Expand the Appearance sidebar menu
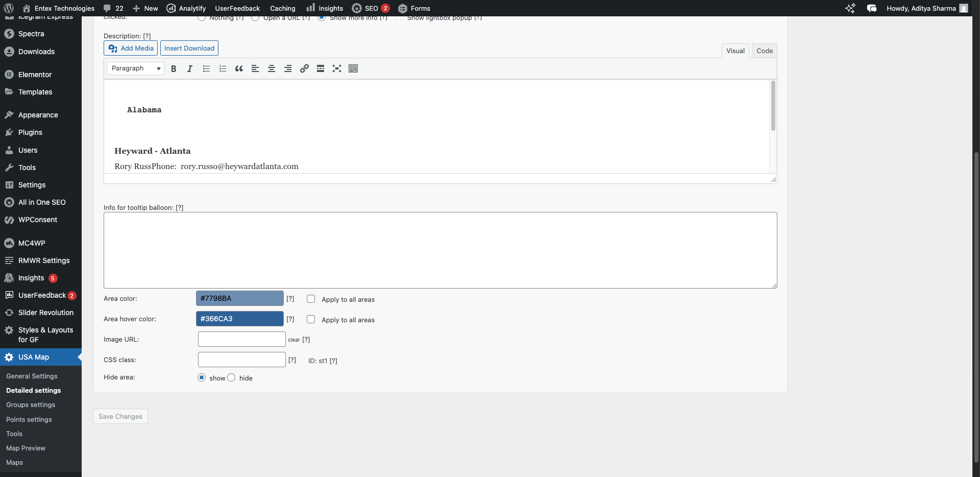Screen dimensions: 980x477 (38, 115)
